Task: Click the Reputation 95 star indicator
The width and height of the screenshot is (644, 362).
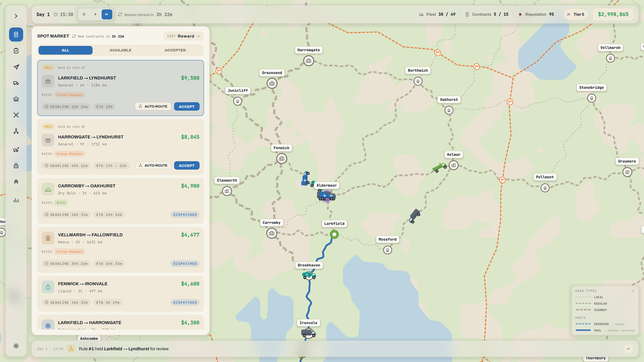Action: (536, 14)
